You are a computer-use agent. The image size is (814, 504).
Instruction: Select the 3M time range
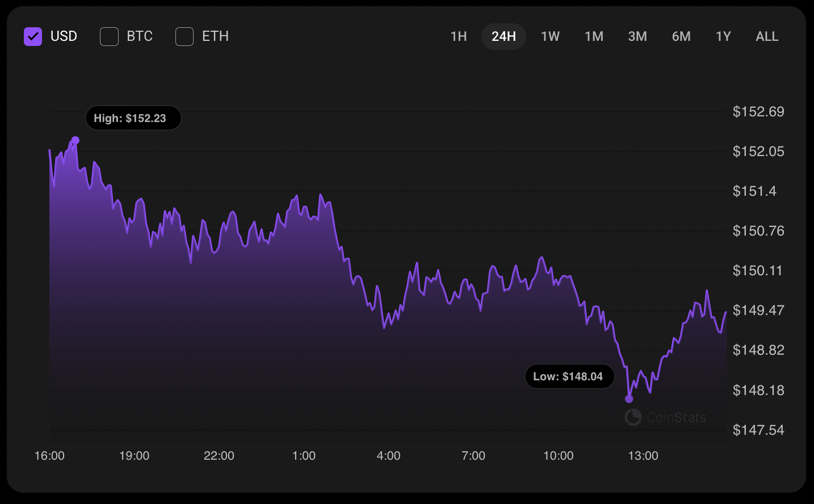click(637, 36)
